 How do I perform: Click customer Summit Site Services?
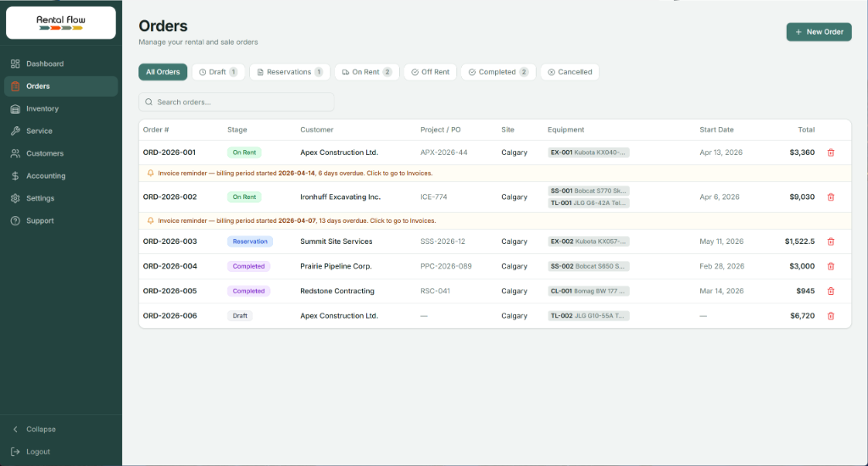(x=336, y=241)
